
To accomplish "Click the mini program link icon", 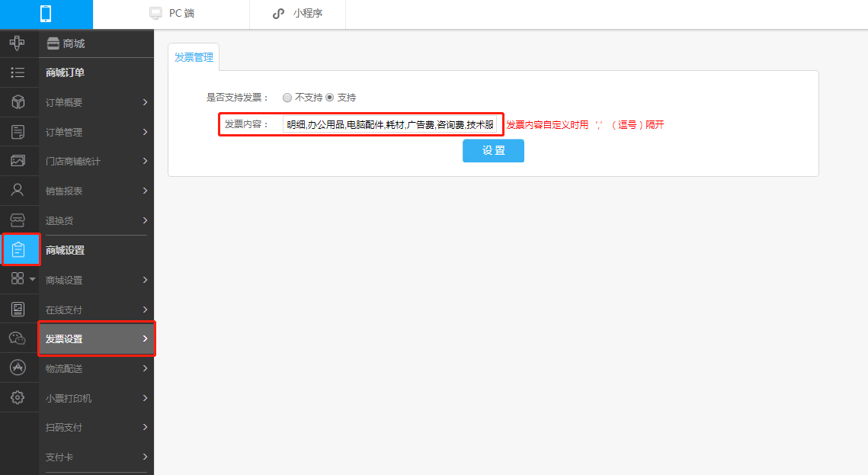I will coord(278,13).
